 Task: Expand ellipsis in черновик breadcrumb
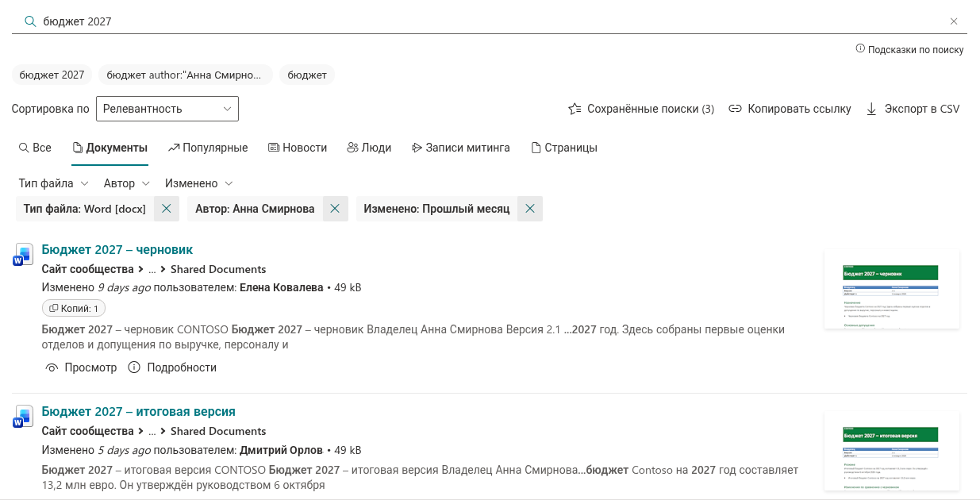pyautogui.click(x=152, y=269)
